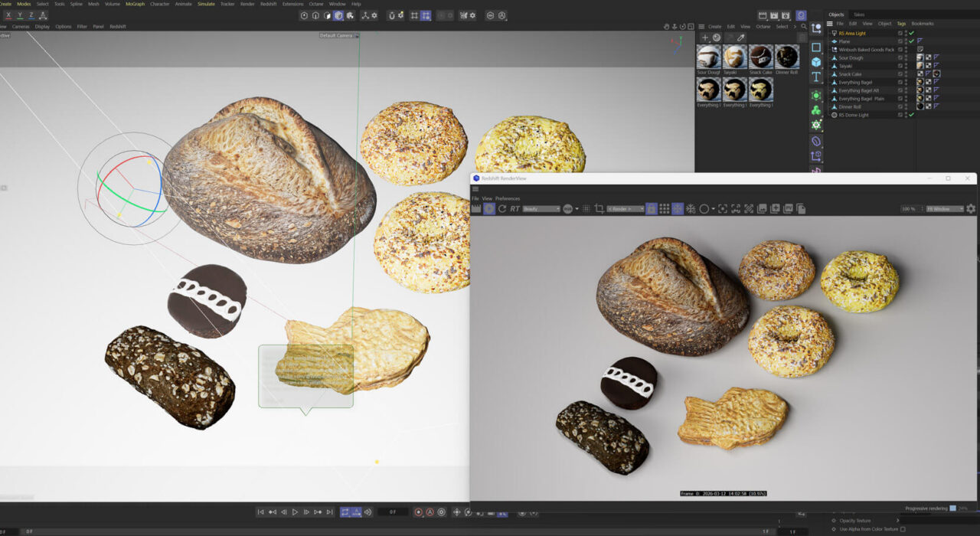Select the region render crop tool
The width and height of the screenshot is (980, 536).
(598, 208)
